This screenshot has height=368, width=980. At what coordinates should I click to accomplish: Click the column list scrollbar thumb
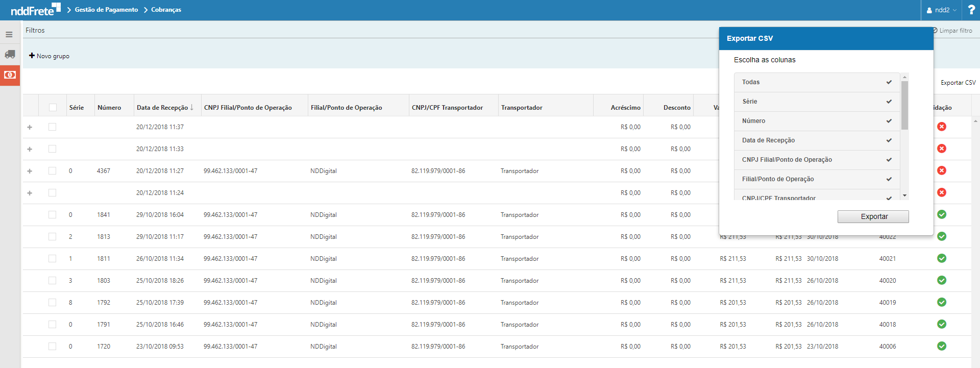(x=904, y=105)
